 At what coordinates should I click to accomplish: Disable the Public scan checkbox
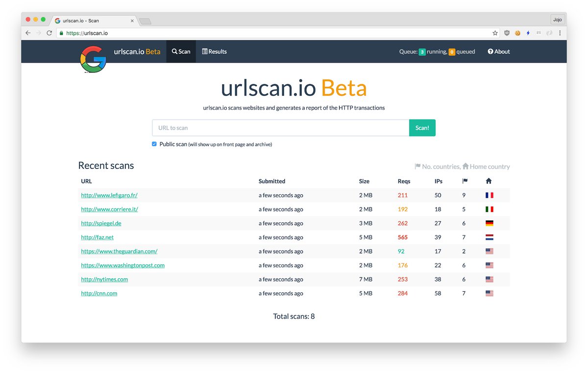(154, 144)
